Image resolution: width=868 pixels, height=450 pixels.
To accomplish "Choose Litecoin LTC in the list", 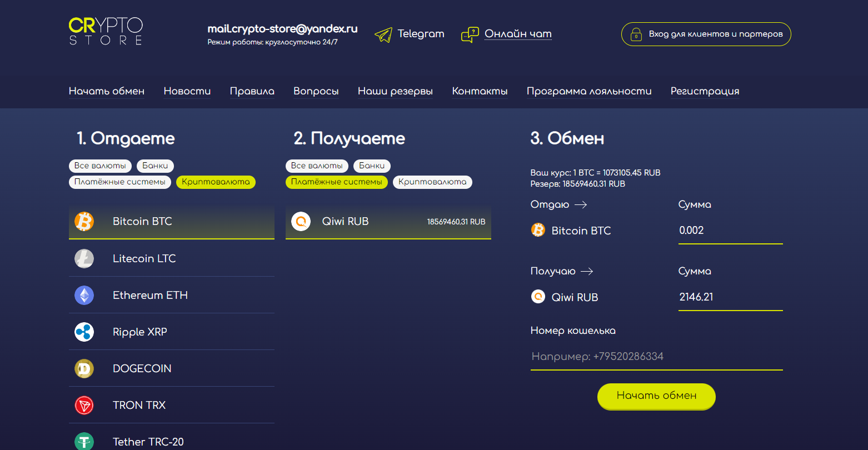I will coord(172,258).
